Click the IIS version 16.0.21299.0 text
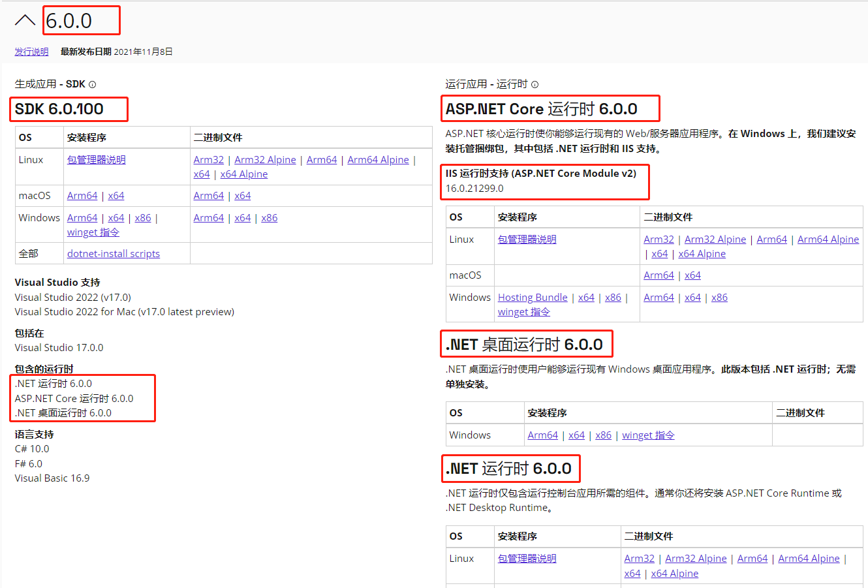Screen dimensions: 868x588 point(474,189)
